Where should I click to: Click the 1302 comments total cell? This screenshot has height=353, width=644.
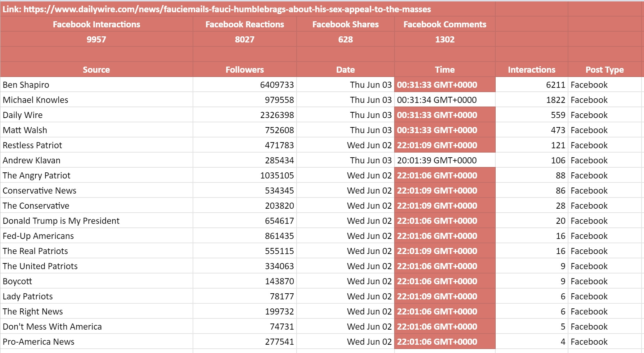click(x=445, y=39)
